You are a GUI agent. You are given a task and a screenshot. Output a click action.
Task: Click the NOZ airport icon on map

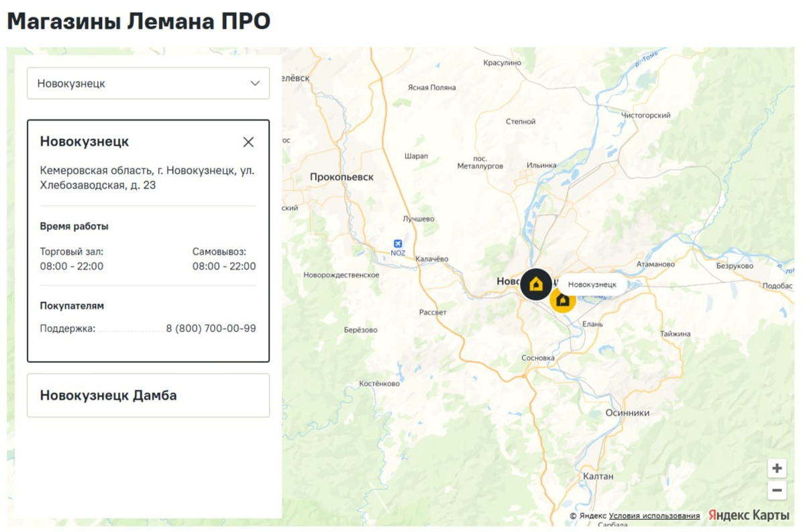tap(398, 244)
